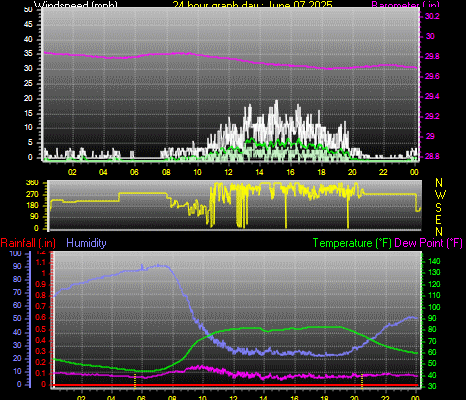
Task: Click the 06 hour tick on wind graph
Action: click(x=134, y=172)
